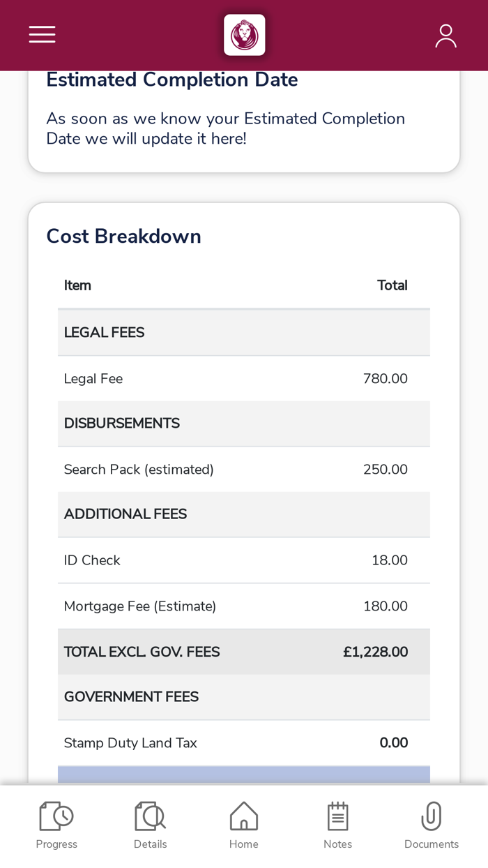Tap the LEGAL FEES section header

pos(244,333)
